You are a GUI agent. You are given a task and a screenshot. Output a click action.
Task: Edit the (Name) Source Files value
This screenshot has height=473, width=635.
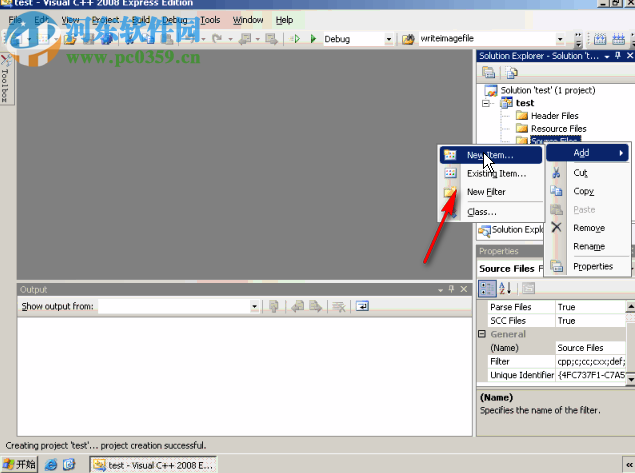pos(590,348)
